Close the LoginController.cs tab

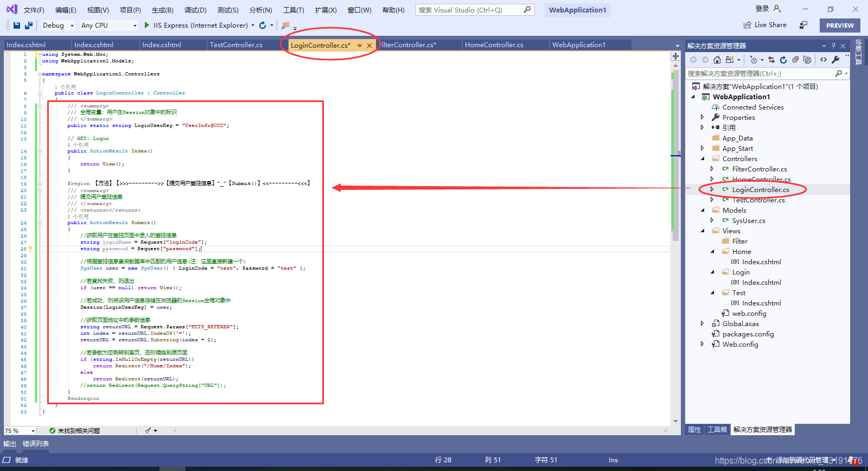point(369,46)
